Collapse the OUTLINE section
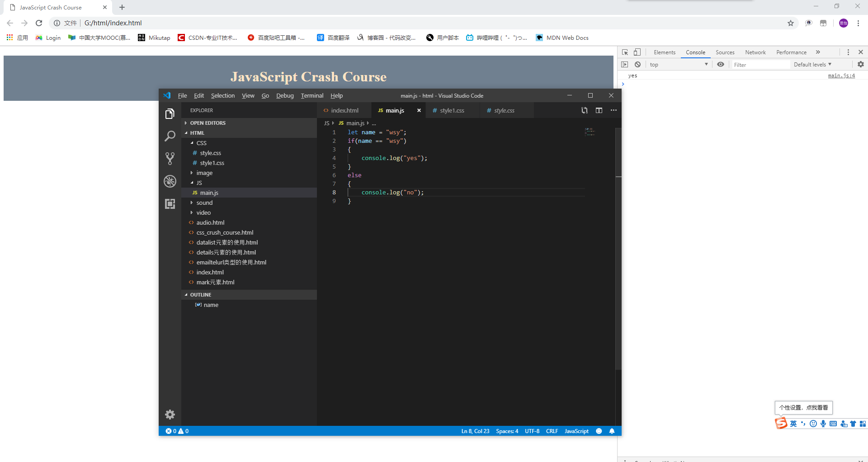868x462 pixels. (249, 295)
